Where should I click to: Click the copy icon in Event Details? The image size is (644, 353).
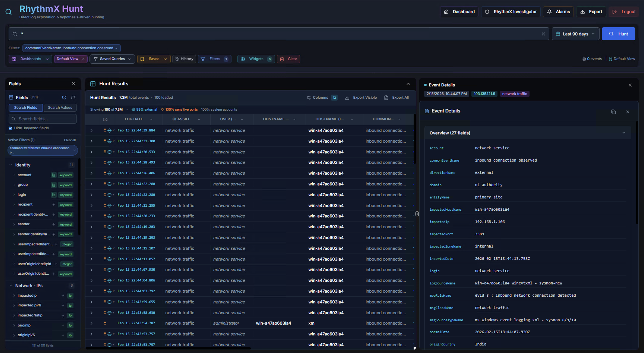[x=613, y=112]
